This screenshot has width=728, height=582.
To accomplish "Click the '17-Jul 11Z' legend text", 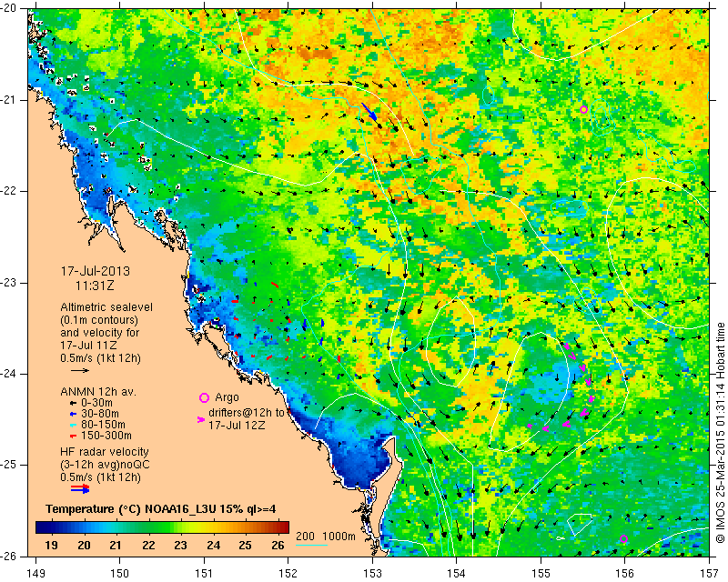I will (88, 346).
